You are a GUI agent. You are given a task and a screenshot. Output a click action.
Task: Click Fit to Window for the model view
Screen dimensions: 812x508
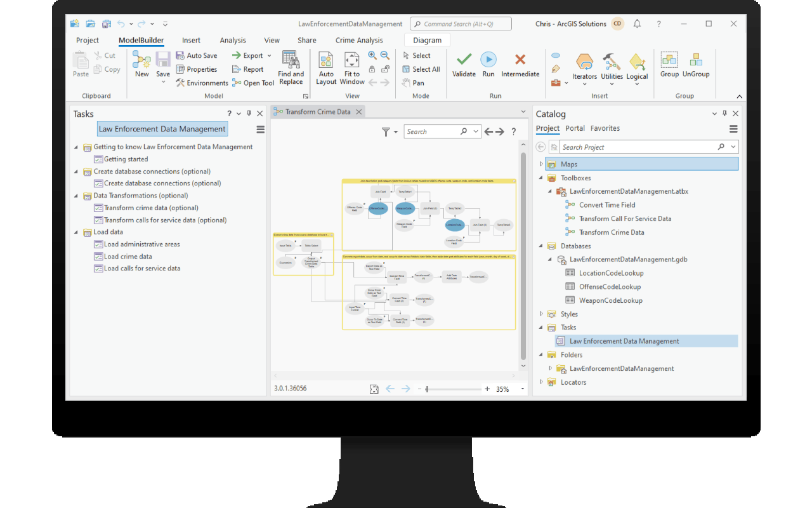pos(352,66)
